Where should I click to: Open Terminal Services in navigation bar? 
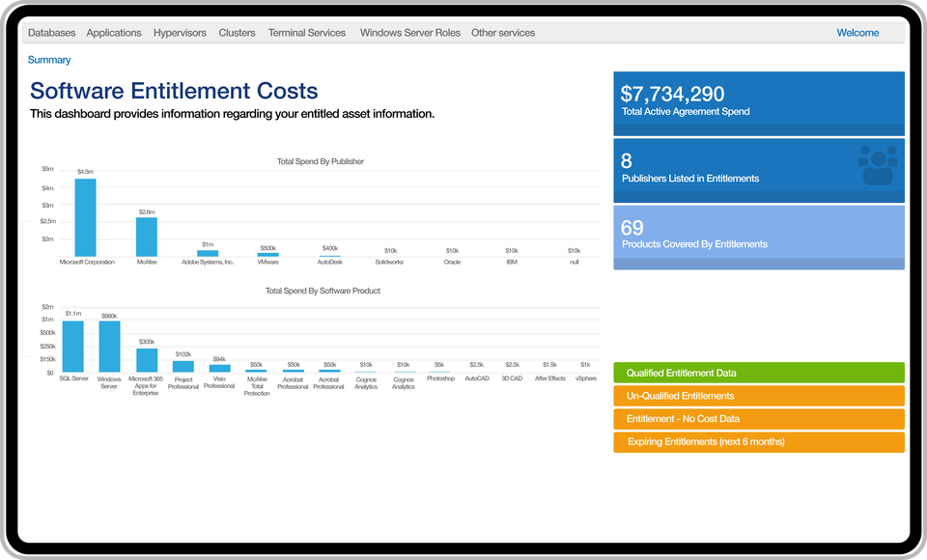307,33
